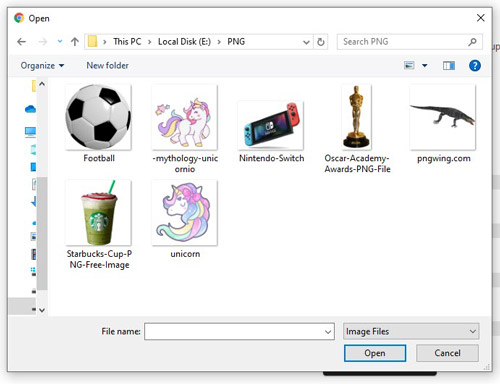Click the Open button
500x384 pixels.
pyautogui.click(x=375, y=353)
